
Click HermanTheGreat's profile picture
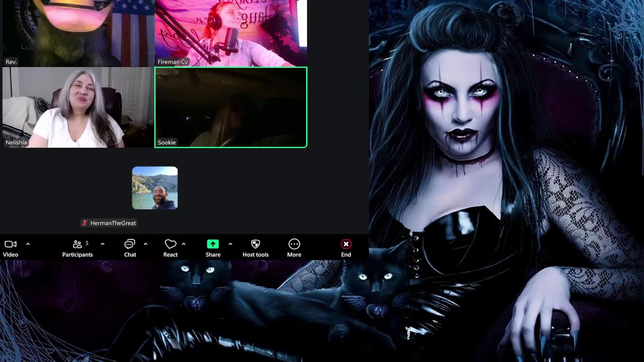[x=155, y=188]
